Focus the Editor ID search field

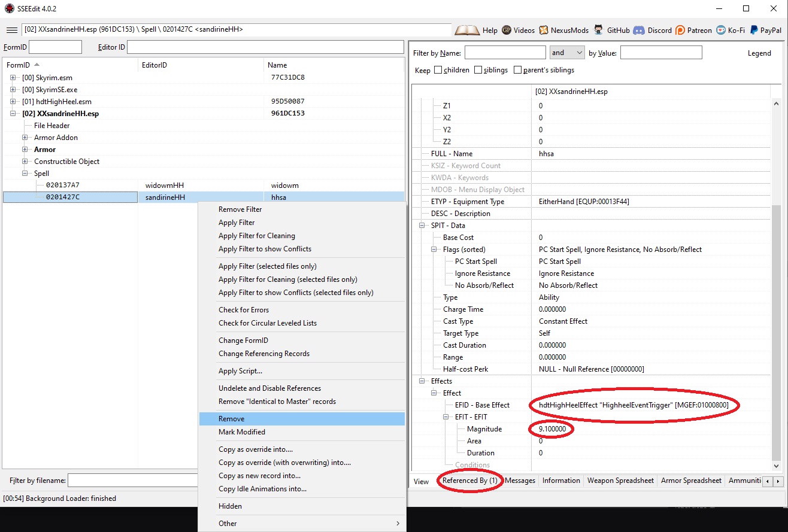tap(265, 47)
